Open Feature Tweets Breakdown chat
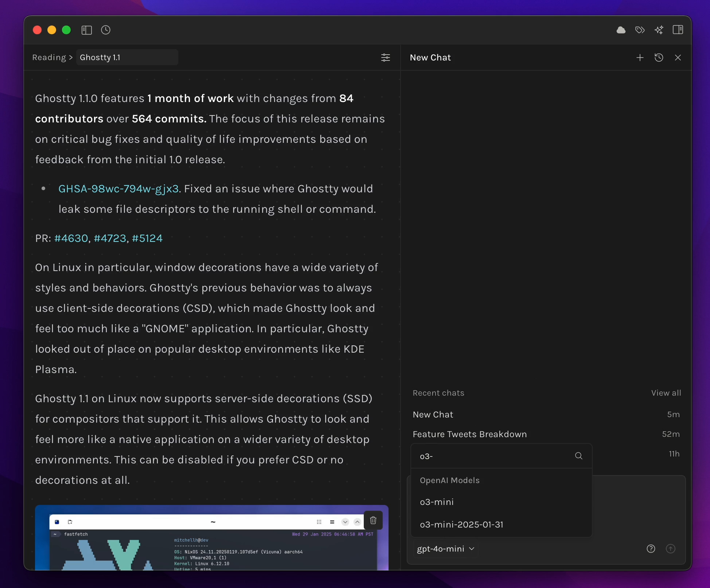The height and width of the screenshot is (588, 710). pos(469,434)
